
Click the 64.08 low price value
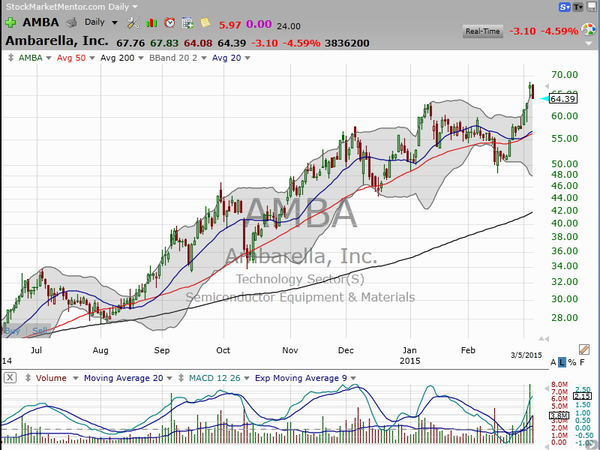click(x=198, y=43)
